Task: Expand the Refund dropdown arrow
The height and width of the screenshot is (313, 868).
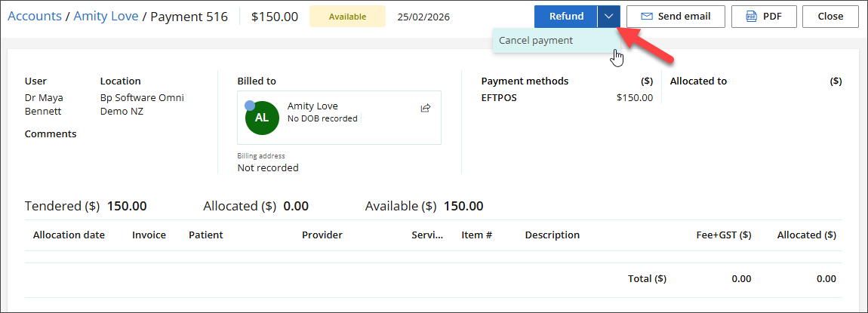Action: [608, 17]
